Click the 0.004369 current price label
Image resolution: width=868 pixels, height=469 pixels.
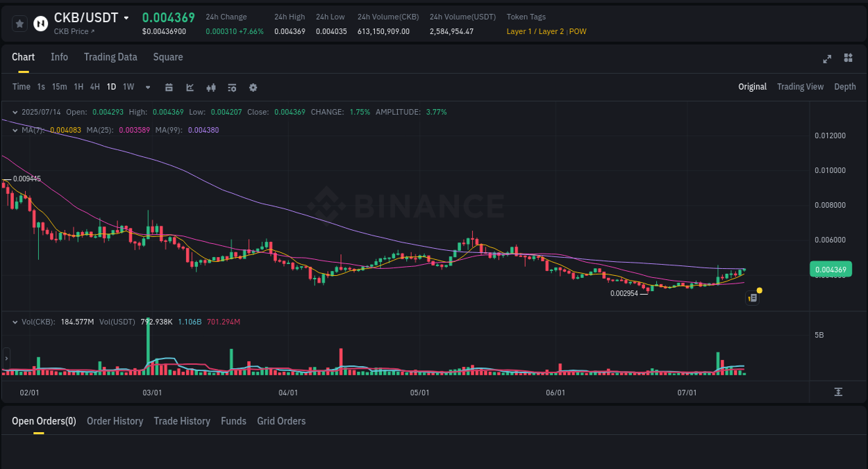[831, 269]
